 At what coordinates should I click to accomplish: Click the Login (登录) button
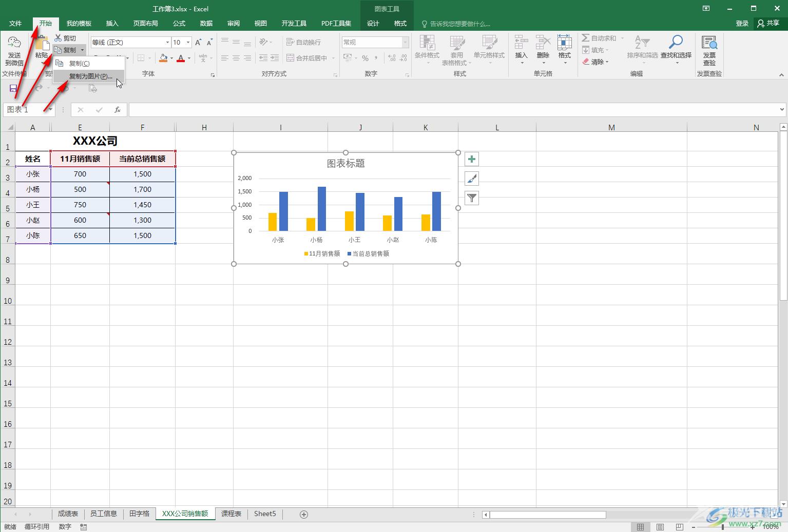742,23
